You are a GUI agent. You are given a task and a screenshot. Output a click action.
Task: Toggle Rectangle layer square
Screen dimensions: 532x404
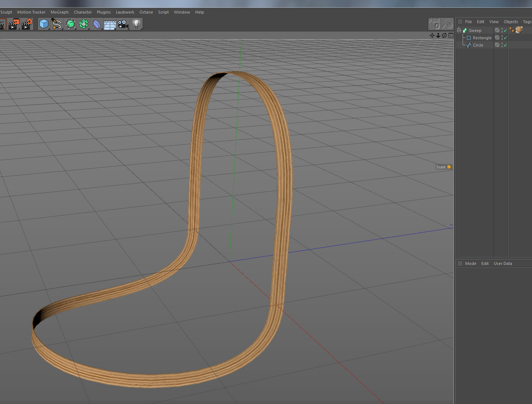(x=497, y=38)
